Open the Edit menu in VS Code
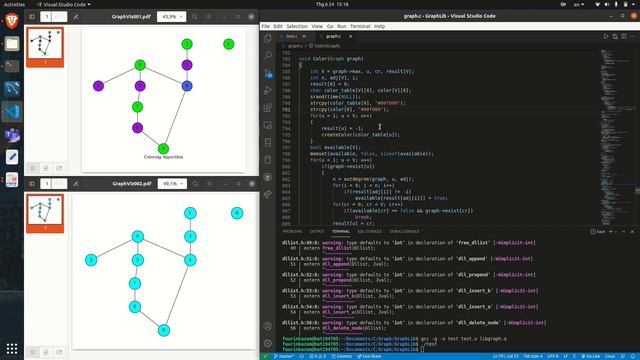The image size is (640, 360). pyautogui.click(x=278, y=26)
